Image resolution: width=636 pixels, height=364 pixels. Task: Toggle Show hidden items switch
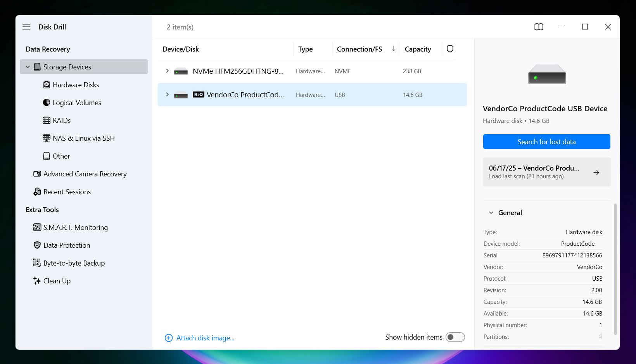[455, 337]
